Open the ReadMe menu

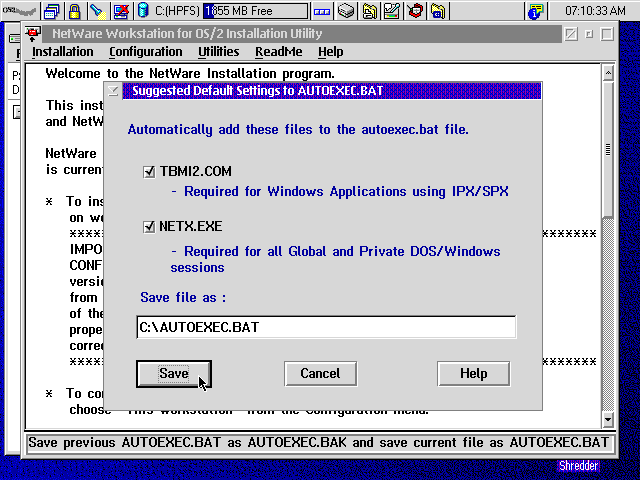279,52
